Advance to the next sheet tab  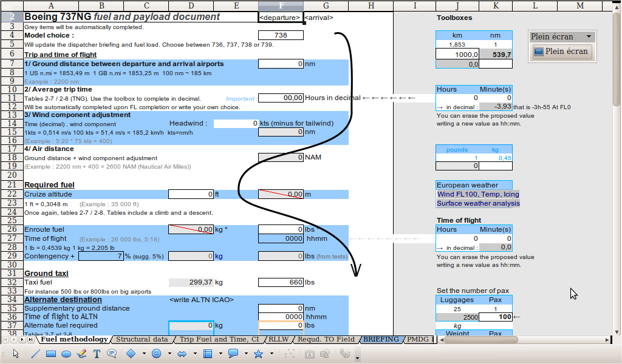tap(22, 340)
